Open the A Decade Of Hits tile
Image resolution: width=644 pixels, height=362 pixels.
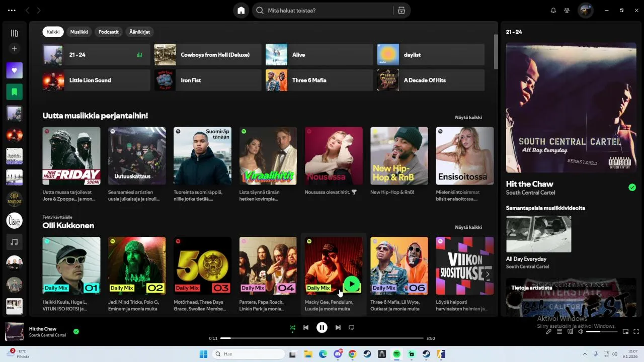coord(431,80)
